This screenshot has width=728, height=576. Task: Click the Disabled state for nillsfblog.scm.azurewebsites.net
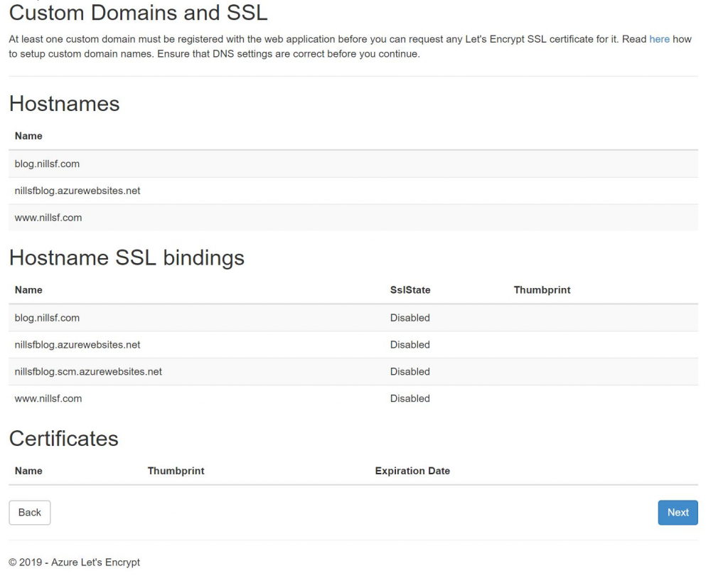click(410, 372)
